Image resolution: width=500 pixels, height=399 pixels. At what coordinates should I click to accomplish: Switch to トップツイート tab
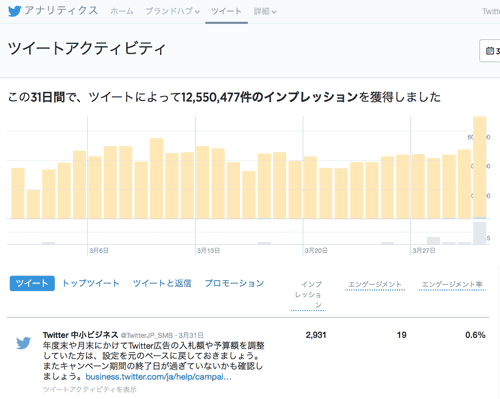[91, 283]
